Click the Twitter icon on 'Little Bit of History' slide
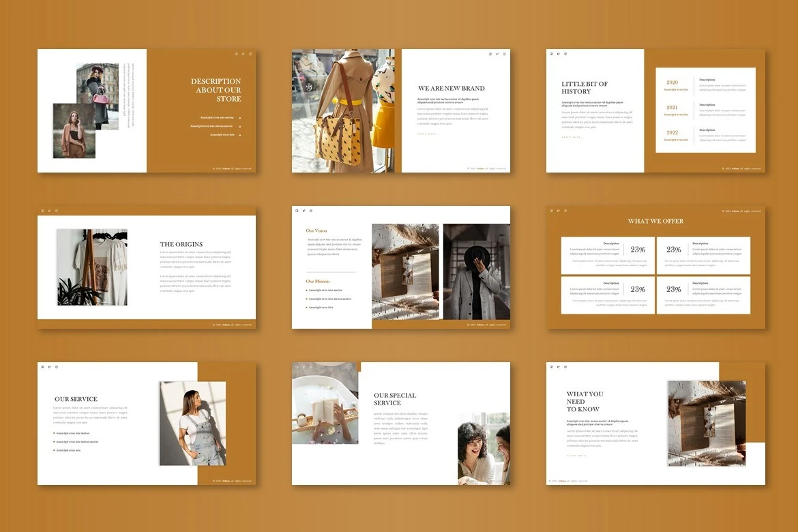The image size is (798, 532). (x=558, y=54)
